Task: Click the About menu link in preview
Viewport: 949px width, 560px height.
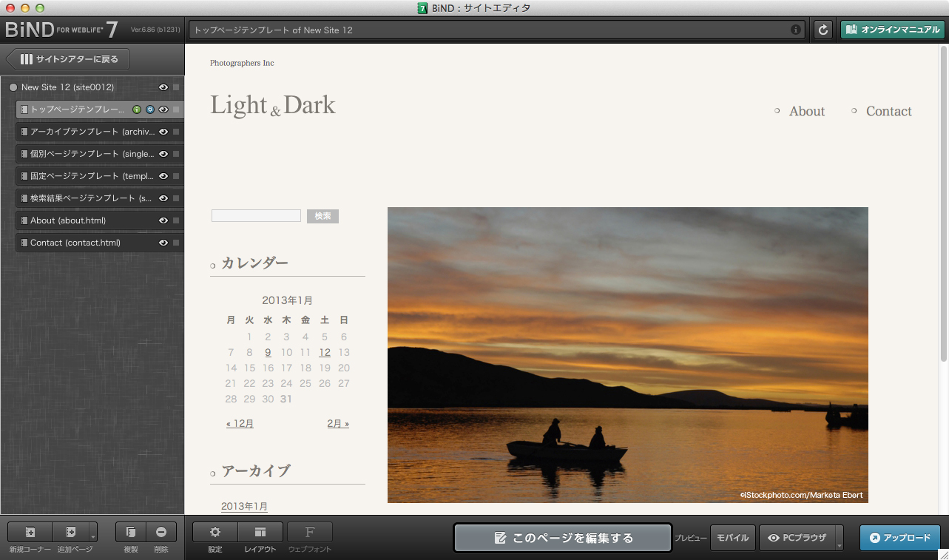Action: pyautogui.click(x=806, y=111)
